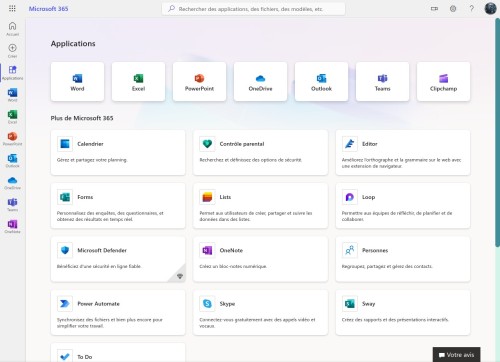Open Outlook from the left sidebar
Screen dimensions: 500x362
pyautogui.click(x=12, y=161)
